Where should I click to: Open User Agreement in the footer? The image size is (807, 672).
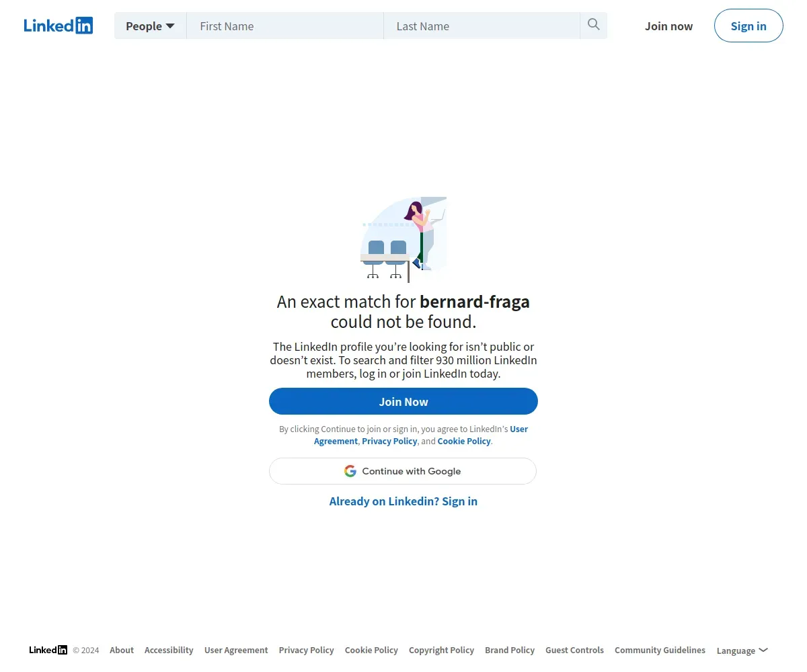click(x=236, y=650)
